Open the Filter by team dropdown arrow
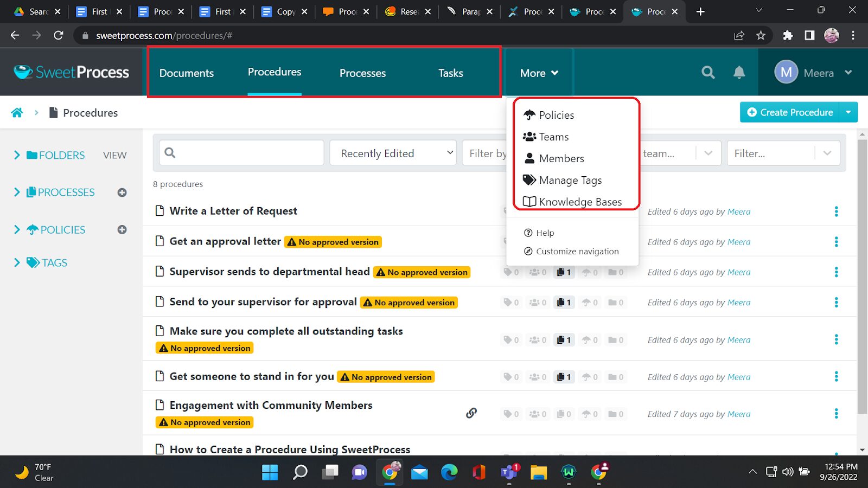The height and width of the screenshot is (488, 868). point(708,153)
